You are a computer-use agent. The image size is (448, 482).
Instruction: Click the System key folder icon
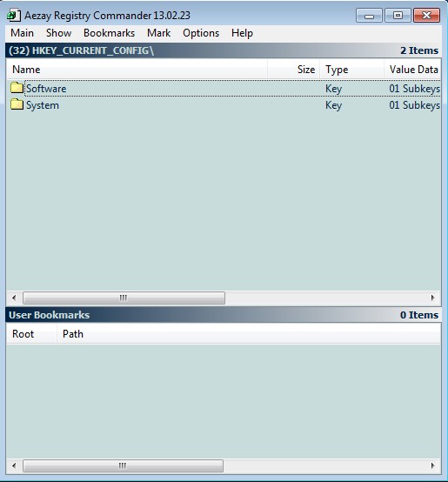(17, 104)
